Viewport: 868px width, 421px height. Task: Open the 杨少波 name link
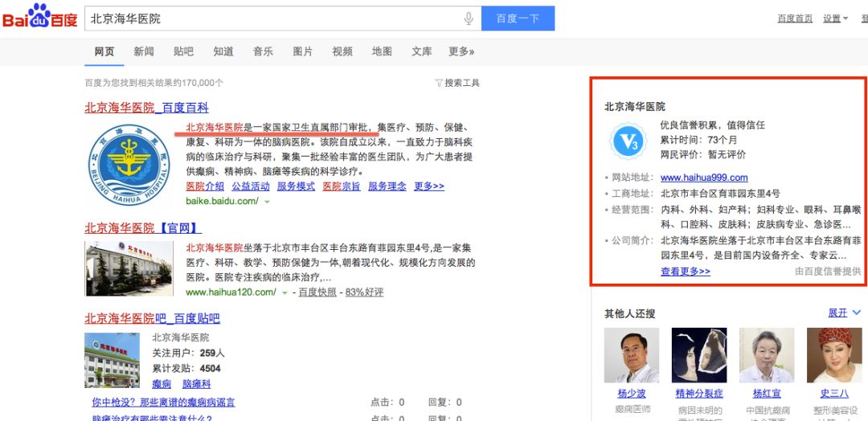click(632, 394)
